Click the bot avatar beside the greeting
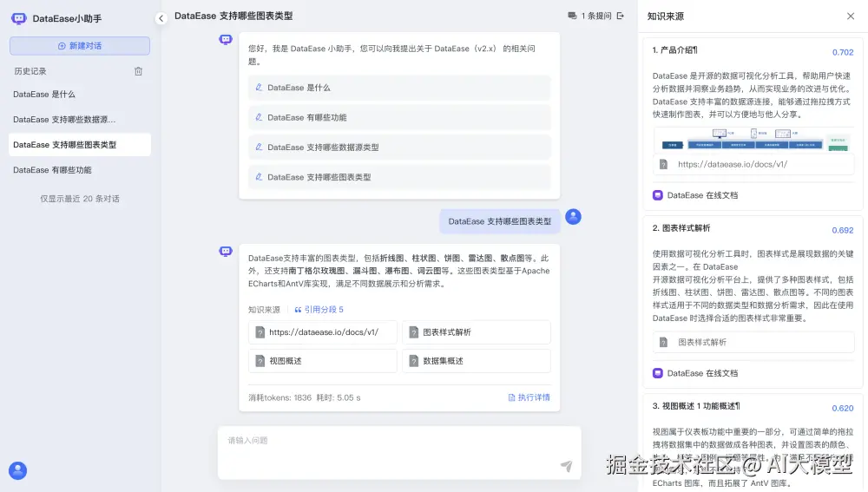 pyautogui.click(x=226, y=39)
